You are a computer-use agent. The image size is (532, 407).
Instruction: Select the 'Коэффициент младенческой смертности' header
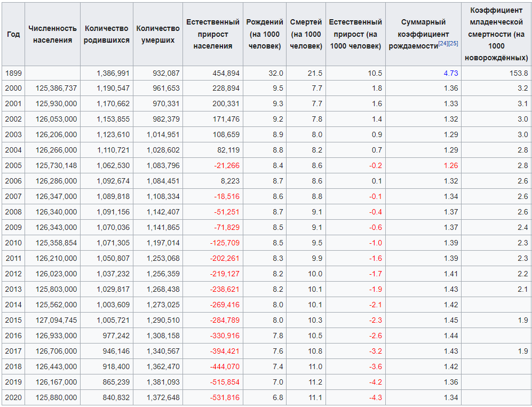(496, 34)
